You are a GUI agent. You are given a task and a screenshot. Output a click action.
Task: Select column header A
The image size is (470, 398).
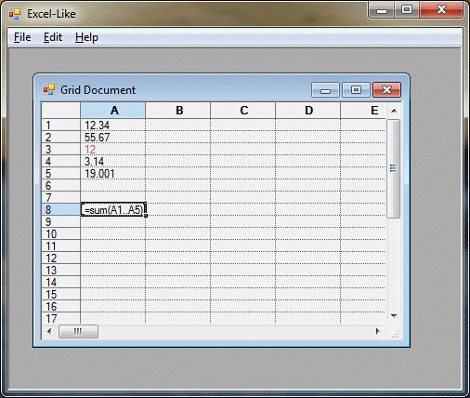pos(113,110)
